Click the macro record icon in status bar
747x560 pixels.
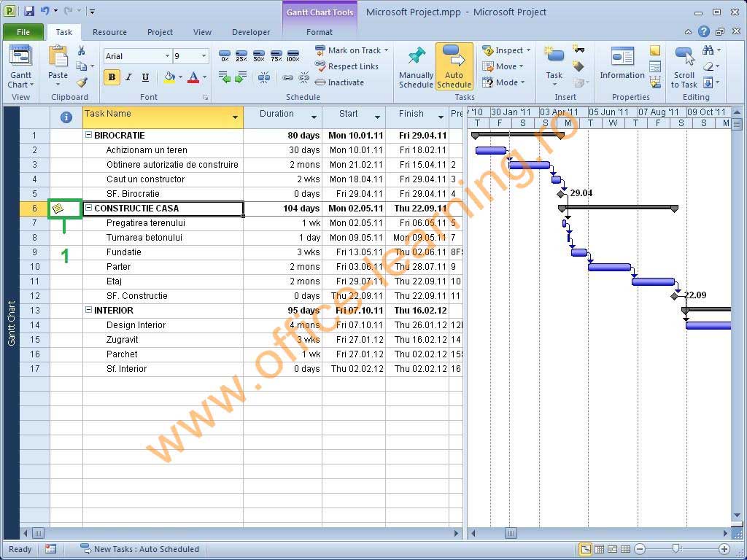click(x=50, y=549)
